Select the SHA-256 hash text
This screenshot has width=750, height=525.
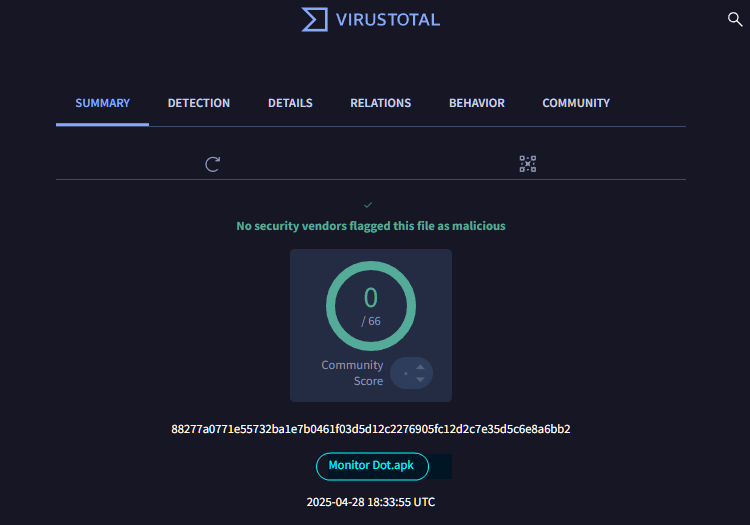click(x=371, y=429)
